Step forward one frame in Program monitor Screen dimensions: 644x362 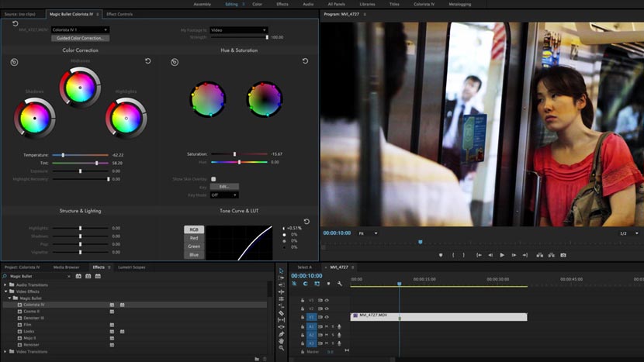click(514, 255)
